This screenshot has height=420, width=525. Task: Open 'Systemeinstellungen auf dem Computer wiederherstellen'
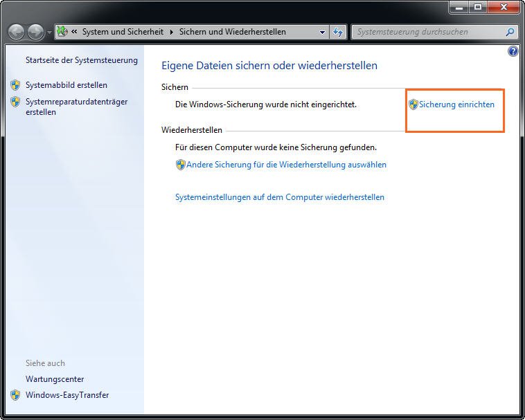click(x=280, y=197)
